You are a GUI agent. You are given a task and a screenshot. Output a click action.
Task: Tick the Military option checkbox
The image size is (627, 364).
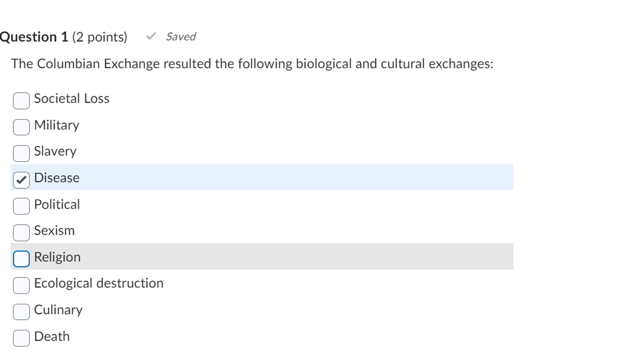[x=21, y=127]
